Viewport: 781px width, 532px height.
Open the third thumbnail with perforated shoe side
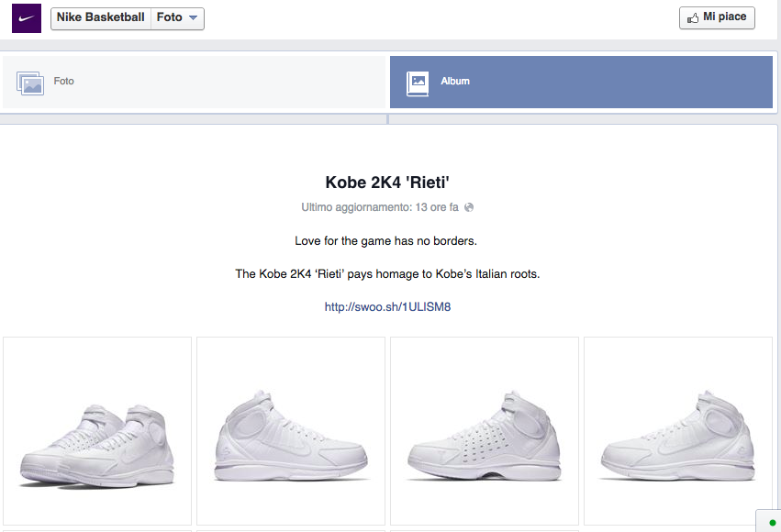485,430
